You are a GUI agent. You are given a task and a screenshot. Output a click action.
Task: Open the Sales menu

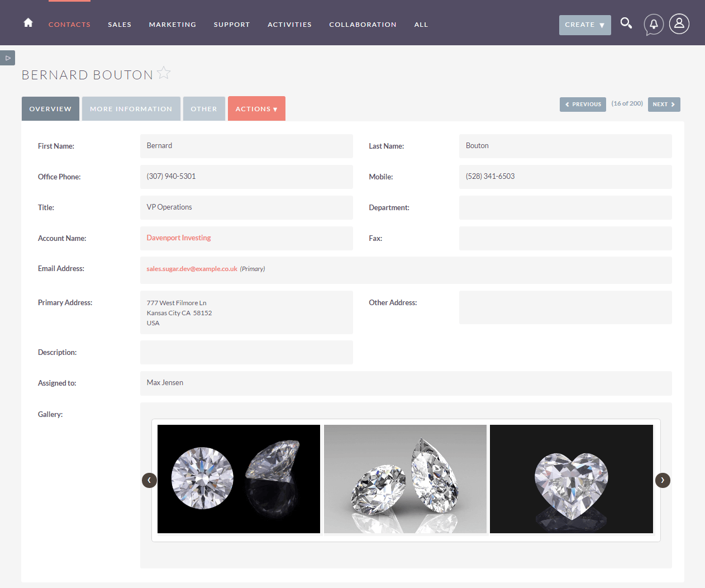coord(120,25)
